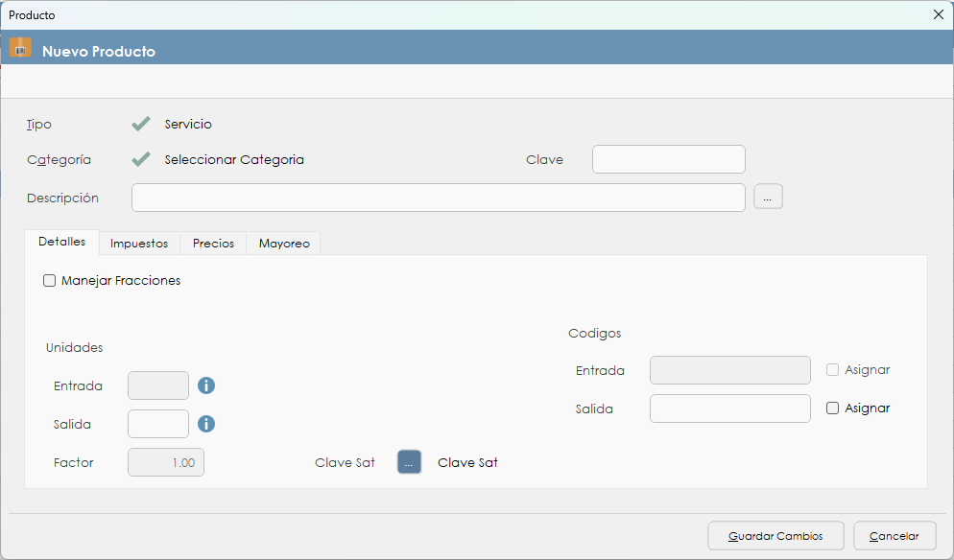Switch to the Impuestos tab
Image resolution: width=954 pixels, height=560 pixels.
point(139,244)
